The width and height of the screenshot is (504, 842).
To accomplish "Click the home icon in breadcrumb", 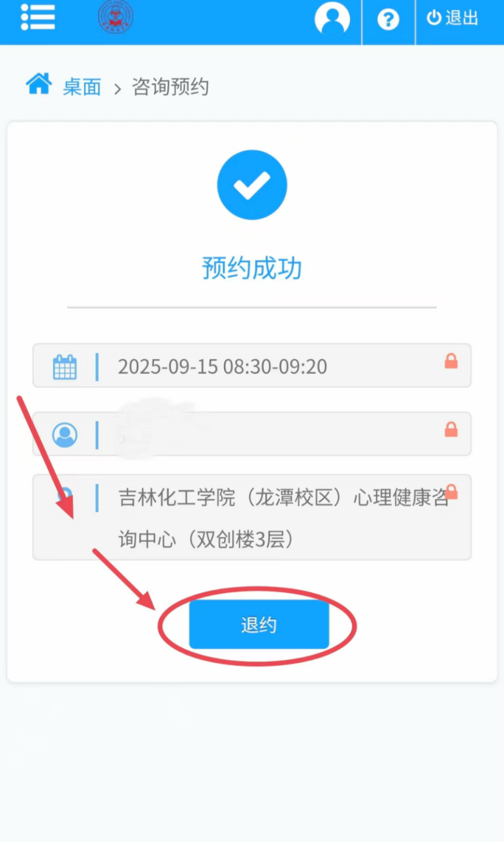I will [39, 83].
